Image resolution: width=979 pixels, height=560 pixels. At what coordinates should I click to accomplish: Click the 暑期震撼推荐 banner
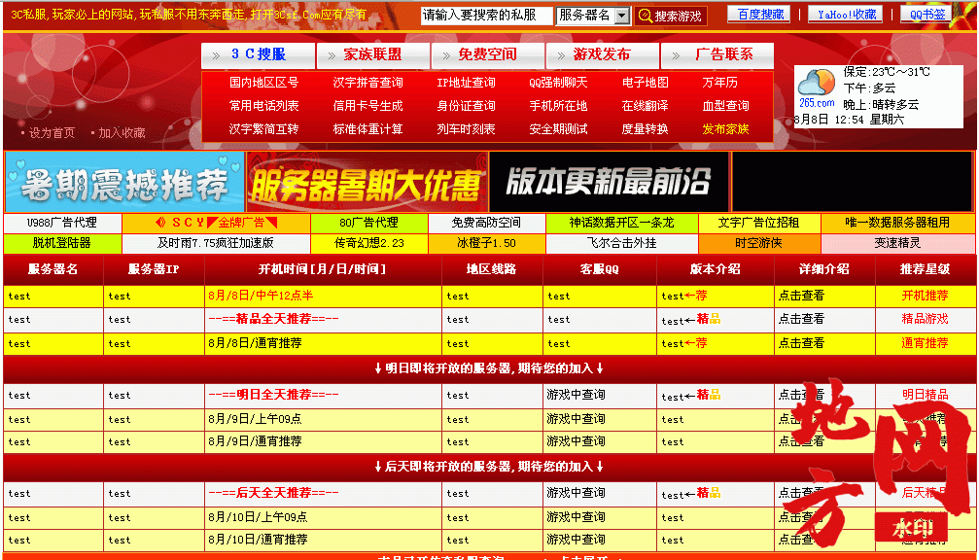(x=124, y=182)
